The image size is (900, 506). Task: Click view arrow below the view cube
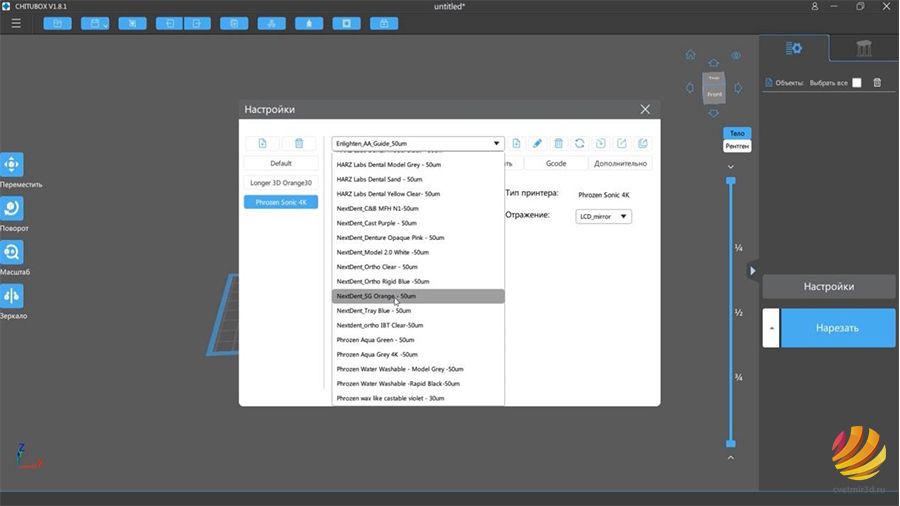point(713,113)
